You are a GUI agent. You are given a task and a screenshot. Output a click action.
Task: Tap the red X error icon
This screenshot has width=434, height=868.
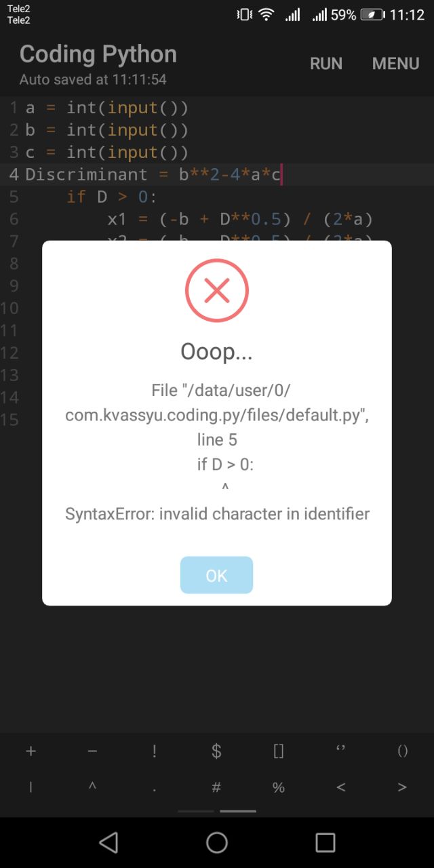click(x=217, y=290)
